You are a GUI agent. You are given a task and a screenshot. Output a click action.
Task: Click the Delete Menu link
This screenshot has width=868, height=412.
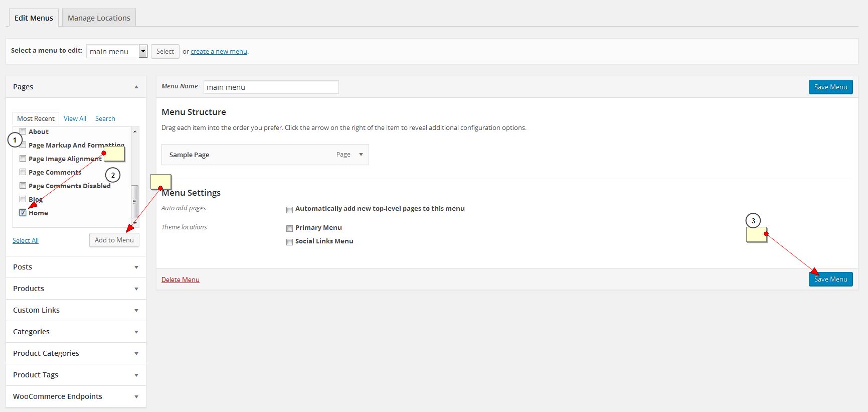(x=181, y=280)
